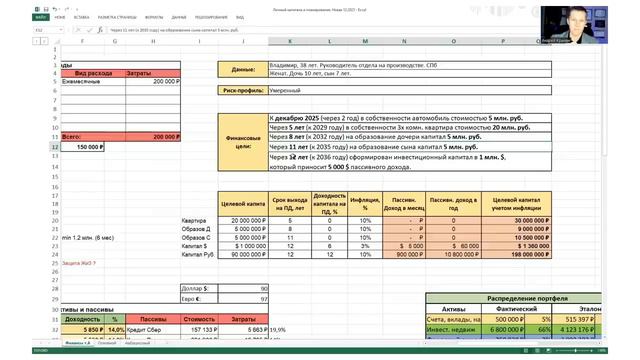The width and height of the screenshot is (640, 360).
Task: Click the Ежемесячные expense cell
Action: click(x=93, y=82)
